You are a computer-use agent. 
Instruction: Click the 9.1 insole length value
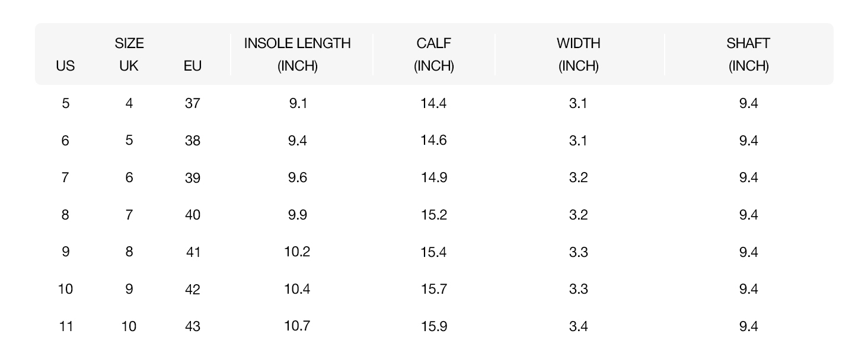(298, 103)
